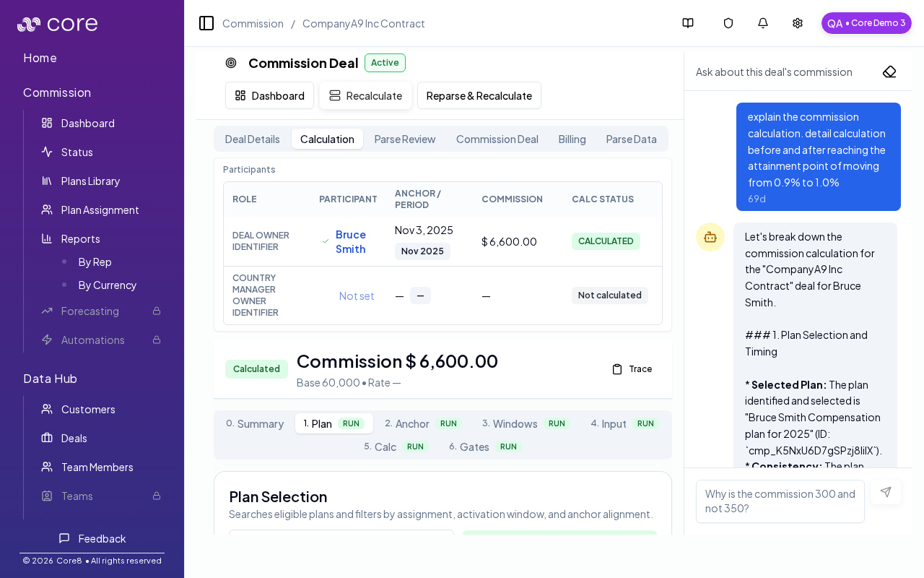Open the documentation book icon
The image size is (924, 578).
click(688, 23)
